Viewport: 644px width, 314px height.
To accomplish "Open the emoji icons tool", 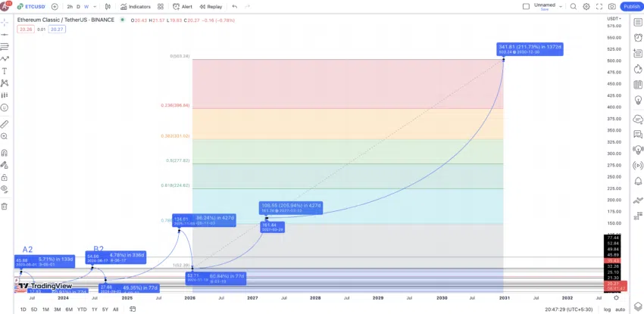I will (5, 107).
